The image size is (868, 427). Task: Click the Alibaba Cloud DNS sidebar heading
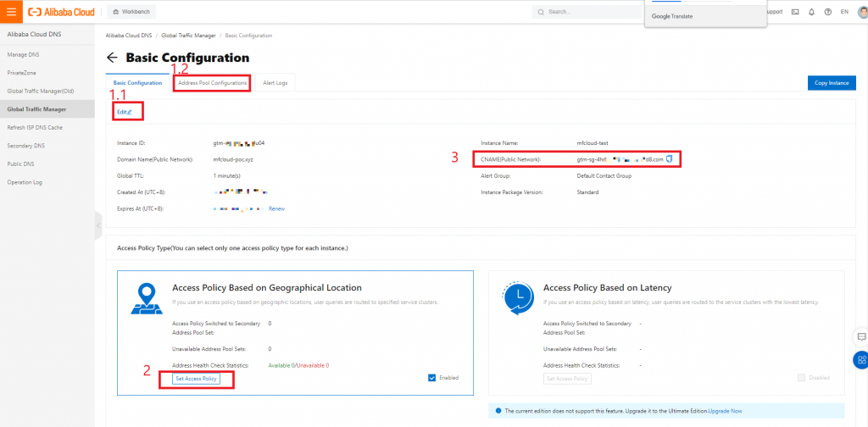coord(34,34)
